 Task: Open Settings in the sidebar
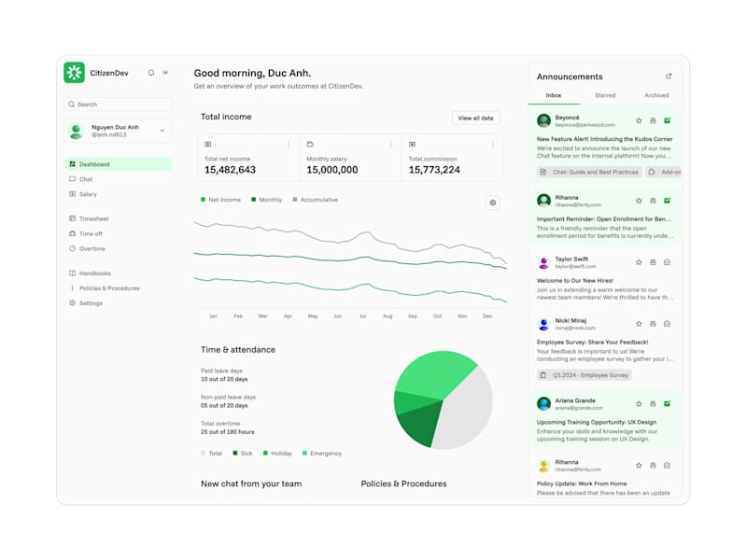point(86,302)
